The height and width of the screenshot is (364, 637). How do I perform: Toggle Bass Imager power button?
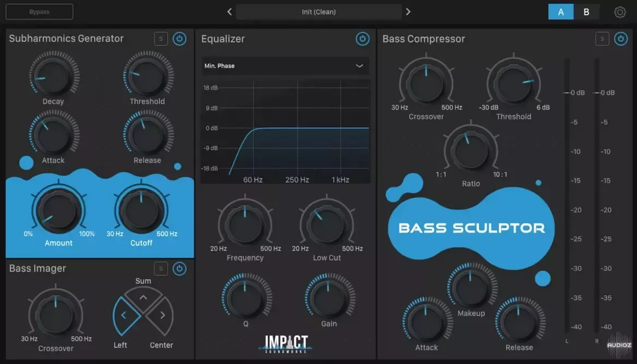click(x=179, y=269)
